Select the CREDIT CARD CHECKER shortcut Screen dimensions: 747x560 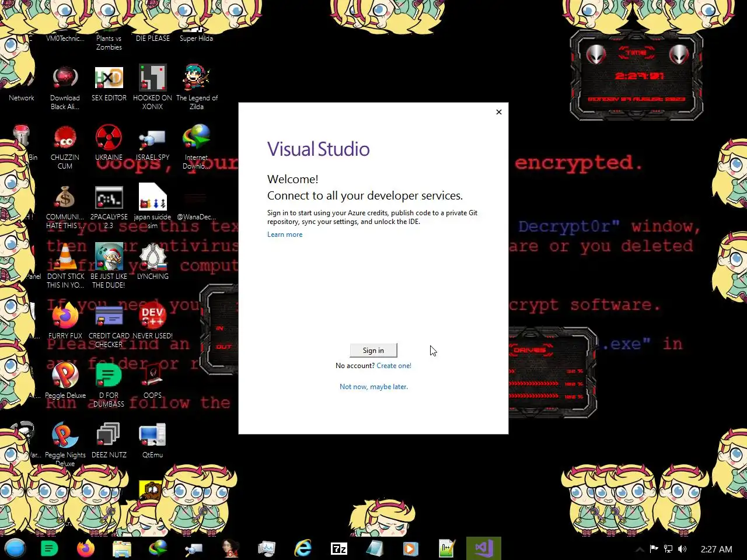pyautogui.click(x=109, y=325)
